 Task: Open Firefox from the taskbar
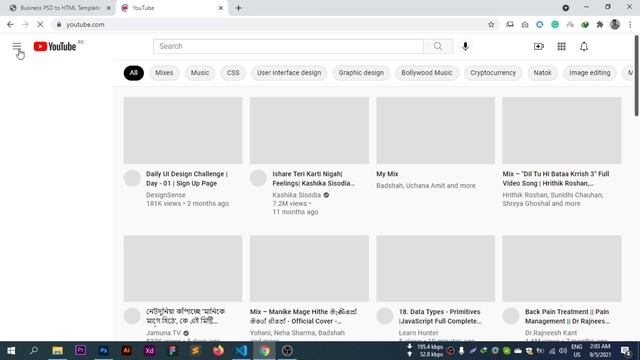[218, 351]
